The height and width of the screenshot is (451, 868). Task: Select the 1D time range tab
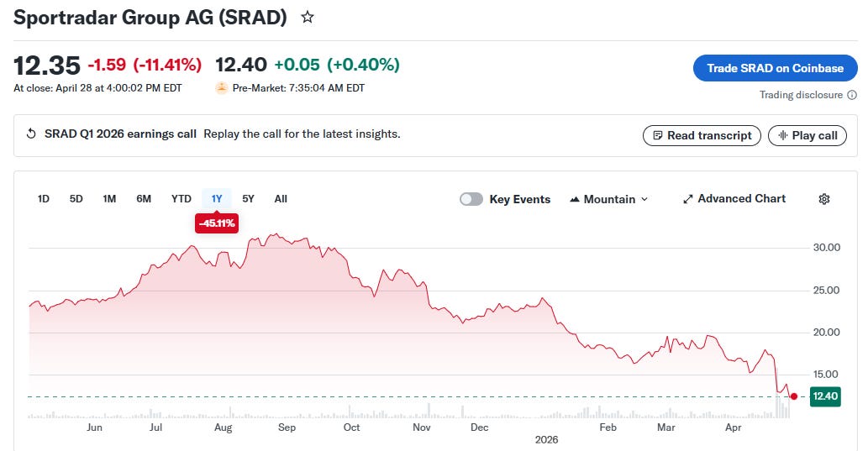43,199
